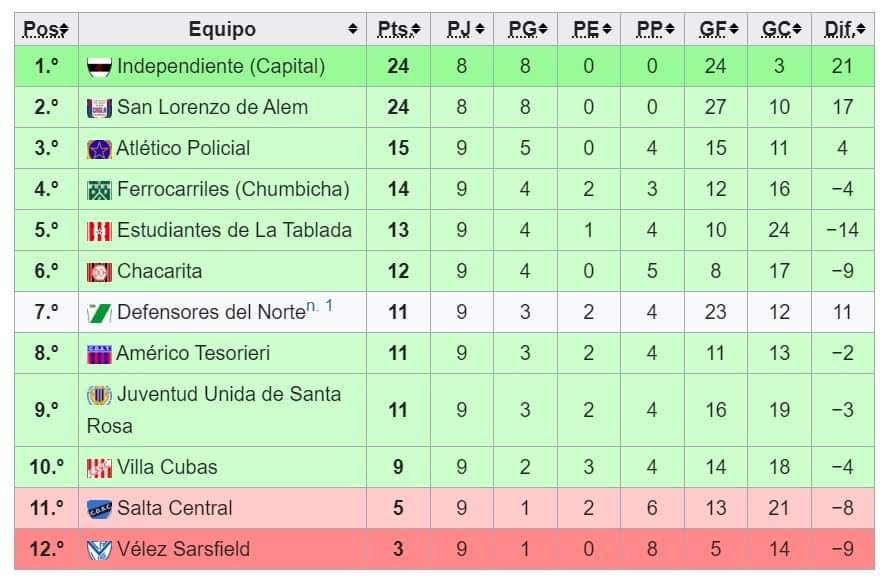Screen dimensions: 890x580
Task: Click the Estudiantes de La Tablada crest icon
Action: tap(99, 231)
